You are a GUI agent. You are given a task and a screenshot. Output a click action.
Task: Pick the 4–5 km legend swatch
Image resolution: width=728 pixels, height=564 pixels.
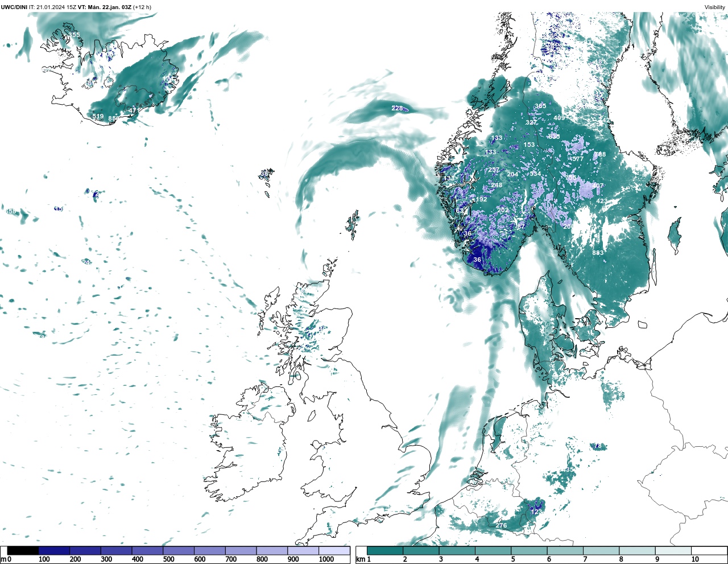point(493,551)
